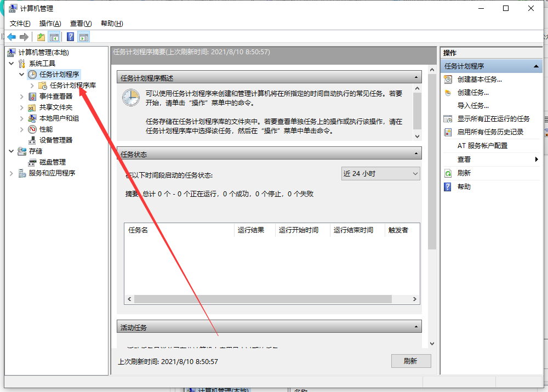Collapse the 活动任务 section

coord(416,327)
